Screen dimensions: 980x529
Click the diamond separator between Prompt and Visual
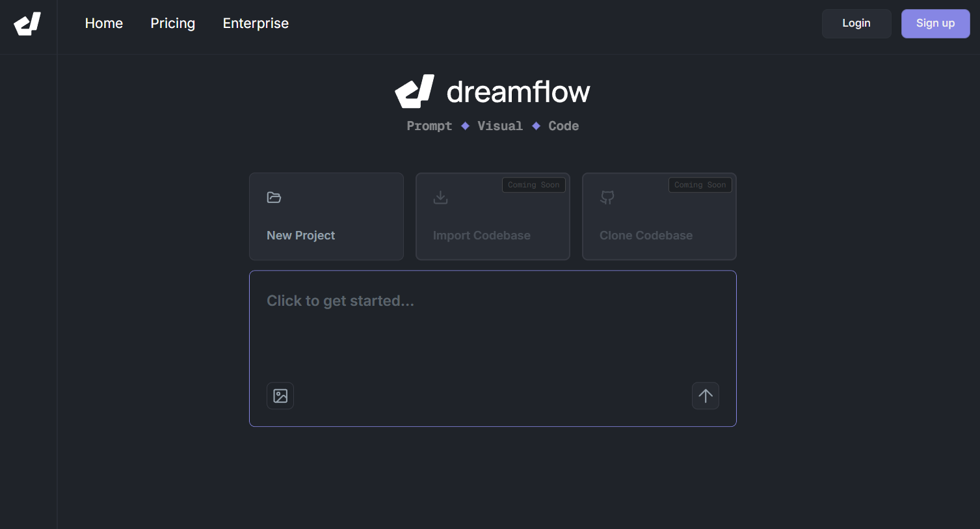pyautogui.click(x=465, y=126)
